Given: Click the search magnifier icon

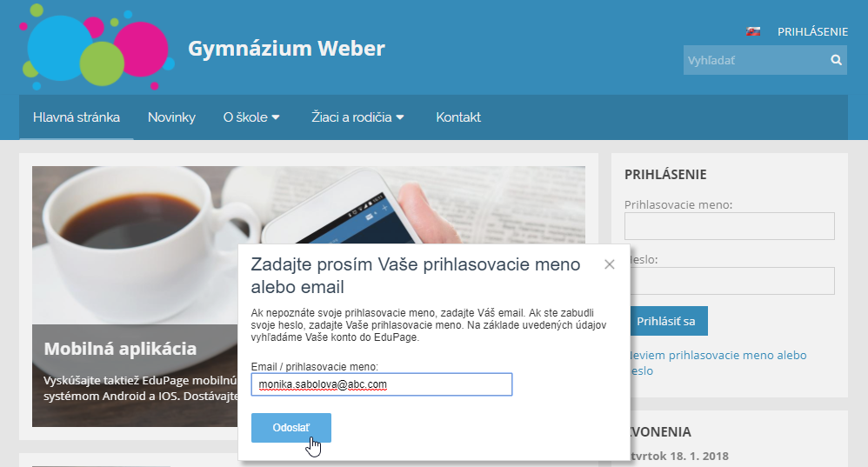Looking at the screenshot, I should click(836, 60).
